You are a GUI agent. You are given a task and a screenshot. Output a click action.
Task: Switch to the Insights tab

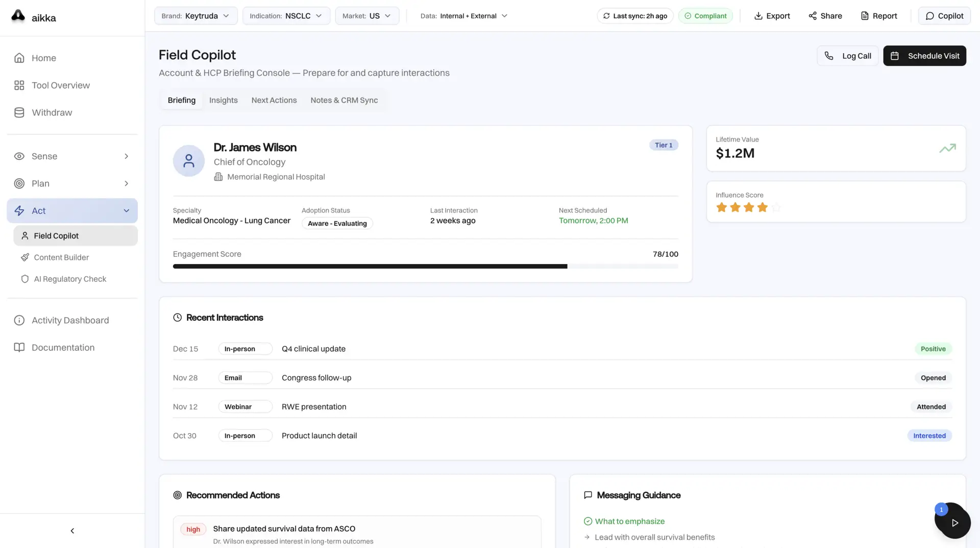pyautogui.click(x=223, y=100)
